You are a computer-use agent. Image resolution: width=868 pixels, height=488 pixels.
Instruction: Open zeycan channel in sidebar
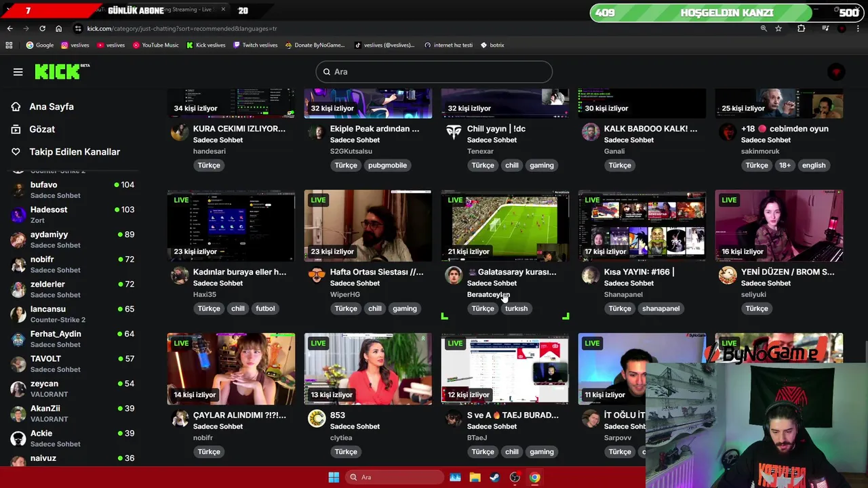[x=73, y=388]
